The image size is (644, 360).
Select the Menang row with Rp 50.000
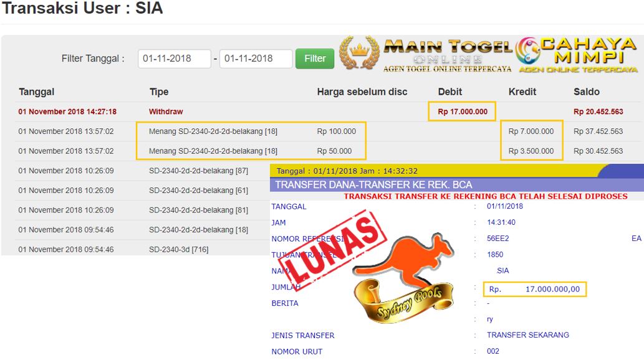(328, 151)
